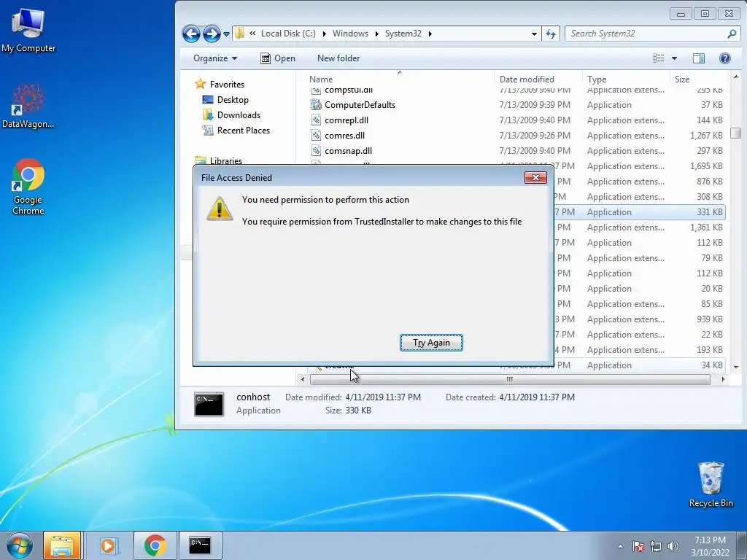747x560 pixels.
Task: Open Downloads in Favorites
Action: pos(231,114)
